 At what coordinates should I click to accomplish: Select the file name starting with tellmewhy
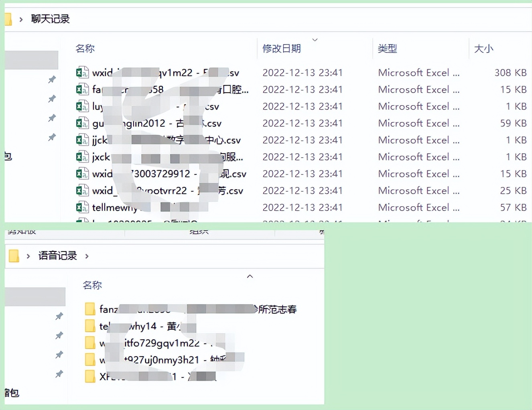click(x=150, y=207)
